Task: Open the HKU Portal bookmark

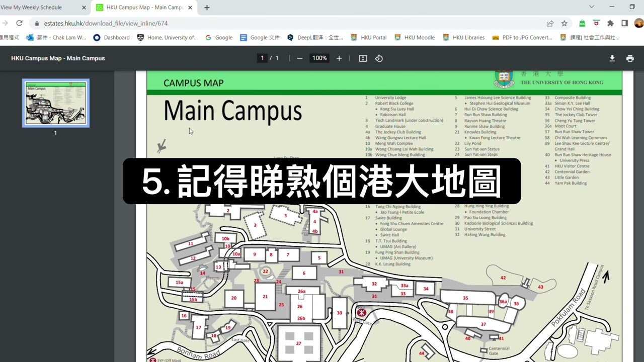Action: (369, 38)
